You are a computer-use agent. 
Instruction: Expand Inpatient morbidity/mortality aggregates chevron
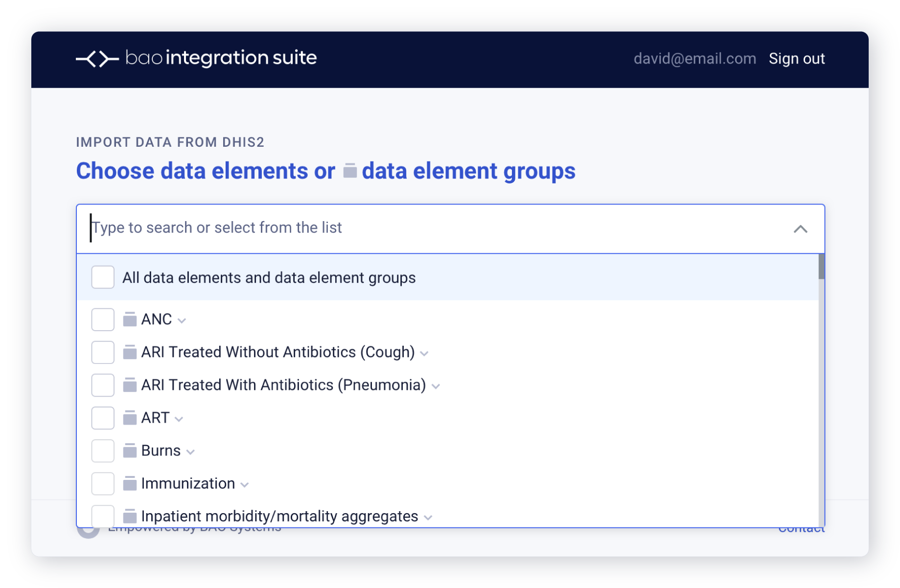[428, 518]
